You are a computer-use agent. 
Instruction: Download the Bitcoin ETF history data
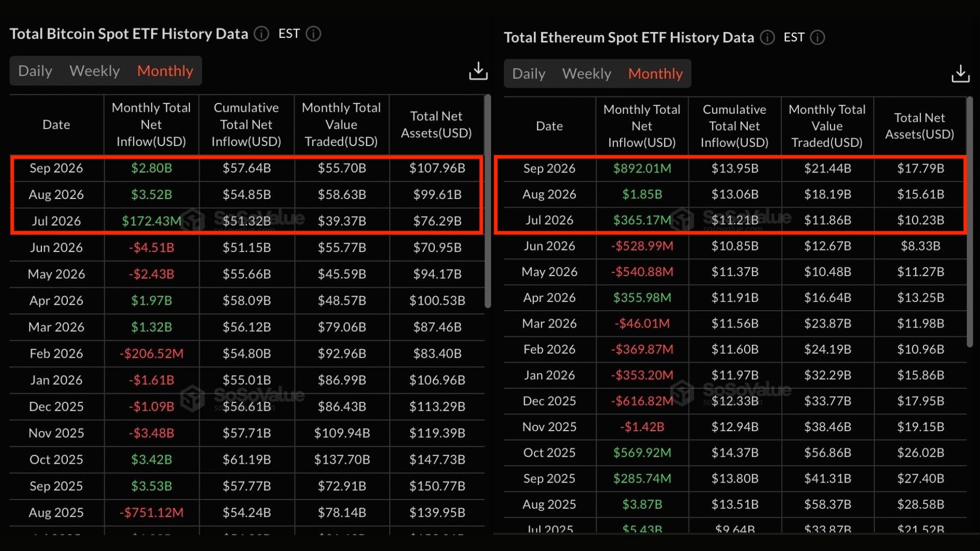pos(478,71)
